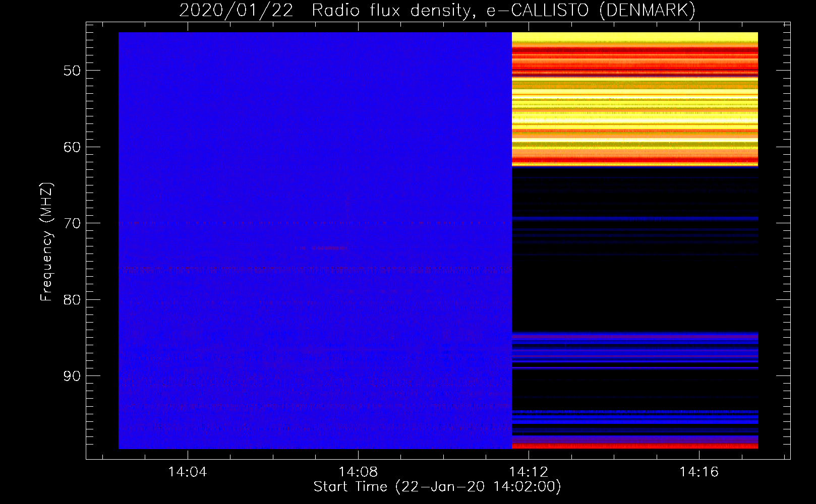Click the "Start Time (22-Jan-20 14:02:00)" label

coord(437,487)
